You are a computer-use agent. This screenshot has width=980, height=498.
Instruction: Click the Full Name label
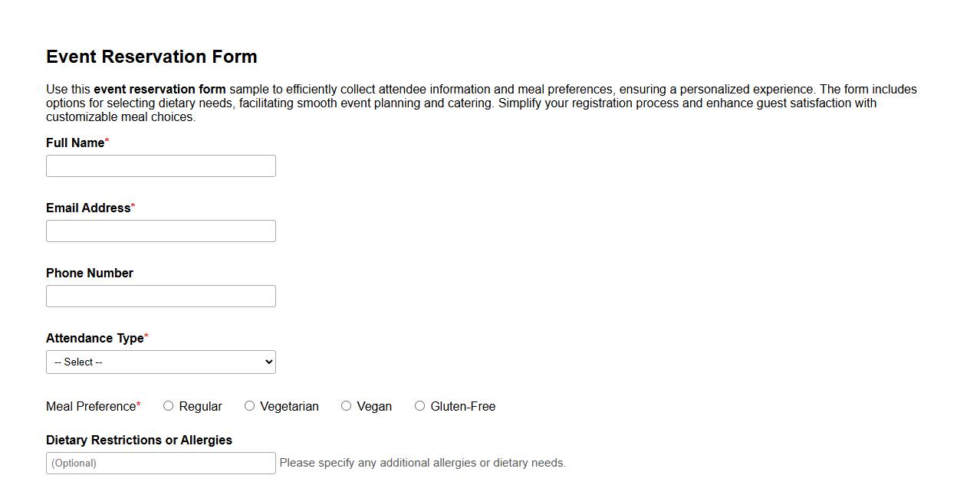(x=74, y=143)
